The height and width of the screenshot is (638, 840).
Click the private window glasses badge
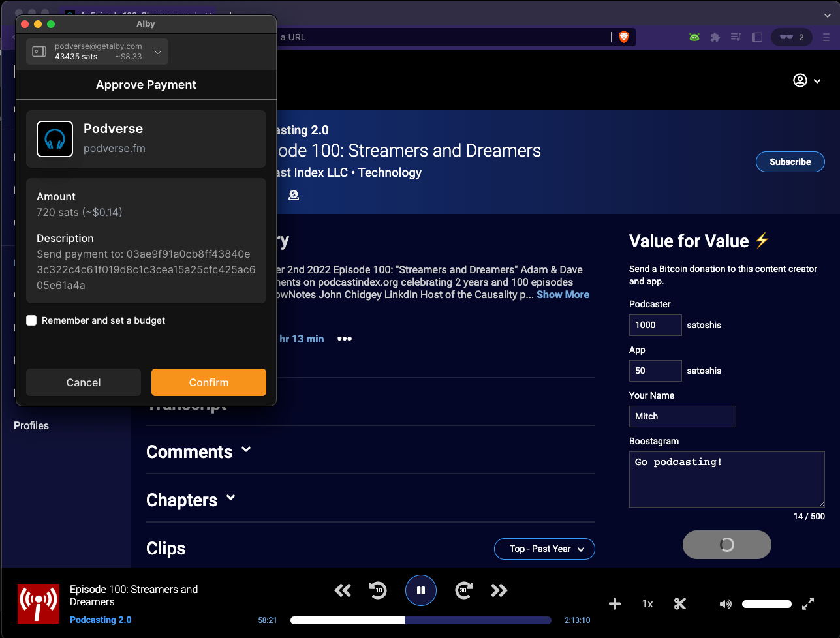(x=792, y=37)
